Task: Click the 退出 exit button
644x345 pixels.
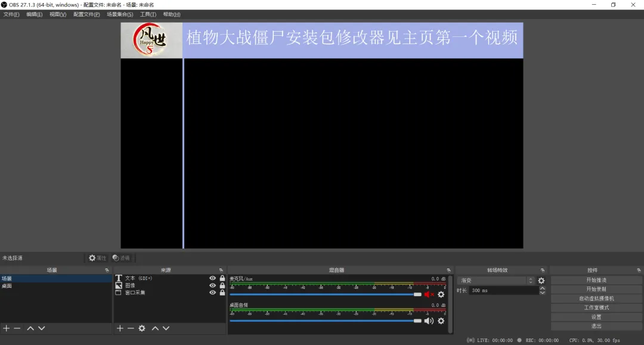Action: click(x=596, y=326)
